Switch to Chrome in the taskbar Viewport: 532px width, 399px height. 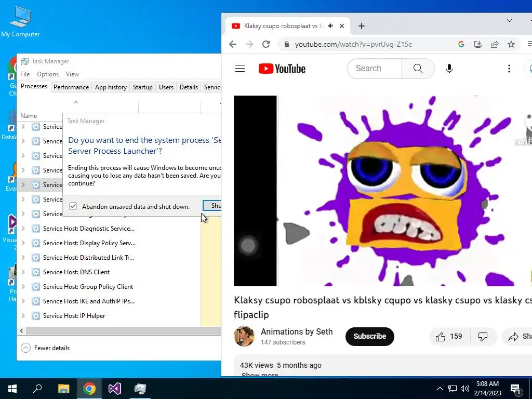89,389
